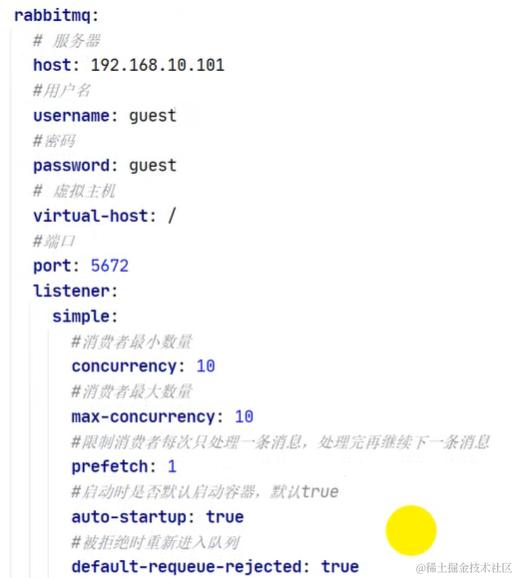The width and height of the screenshot is (516, 578).
Task: Click the true value of auto-startup
Action: 224,517
